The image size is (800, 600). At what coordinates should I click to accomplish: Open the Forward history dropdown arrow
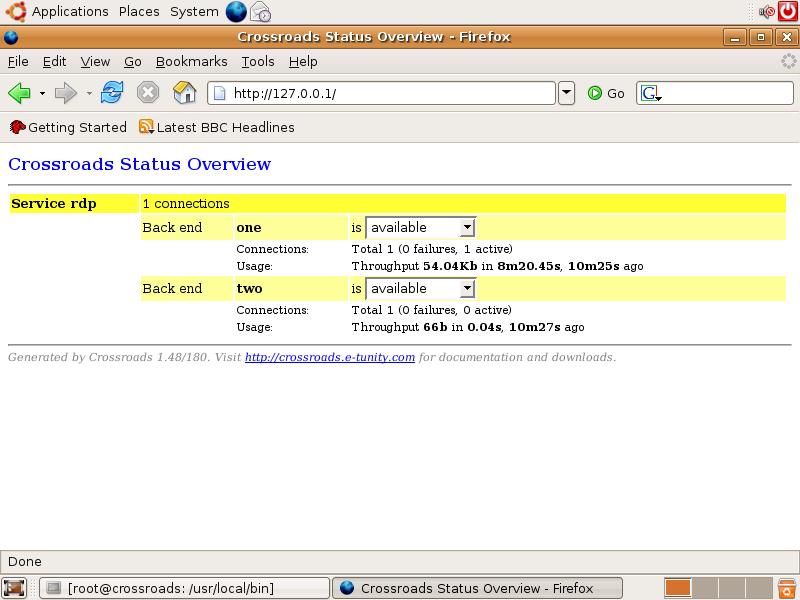89,93
